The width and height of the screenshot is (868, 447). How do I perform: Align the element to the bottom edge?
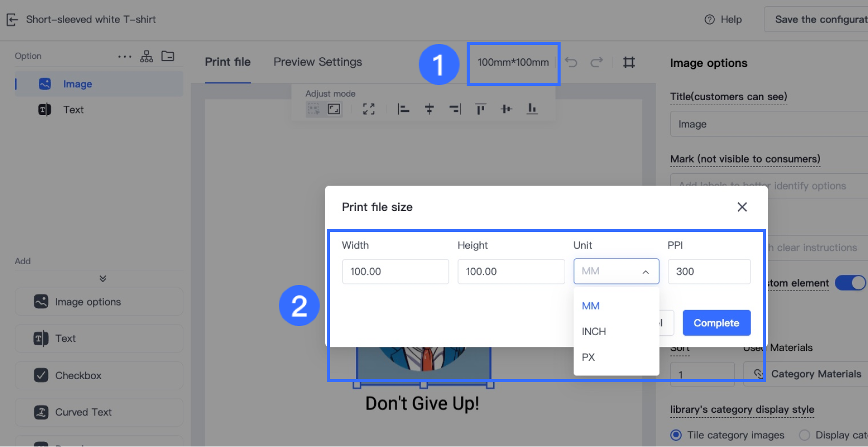(532, 109)
